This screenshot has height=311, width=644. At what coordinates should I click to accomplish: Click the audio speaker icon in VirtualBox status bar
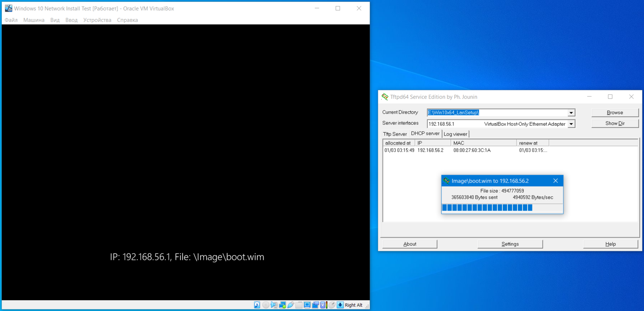click(274, 305)
